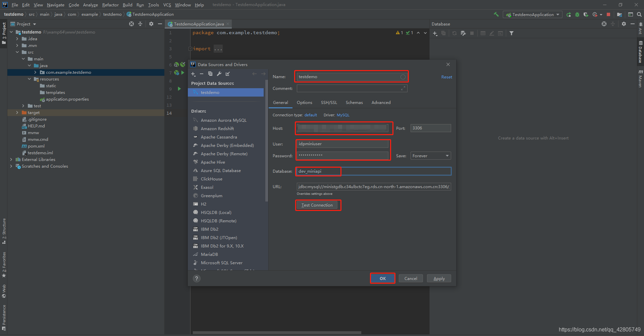Click the Build project hammer icon
Image resolution: width=644 pixels, height=336 pixels.
(496, 14)
